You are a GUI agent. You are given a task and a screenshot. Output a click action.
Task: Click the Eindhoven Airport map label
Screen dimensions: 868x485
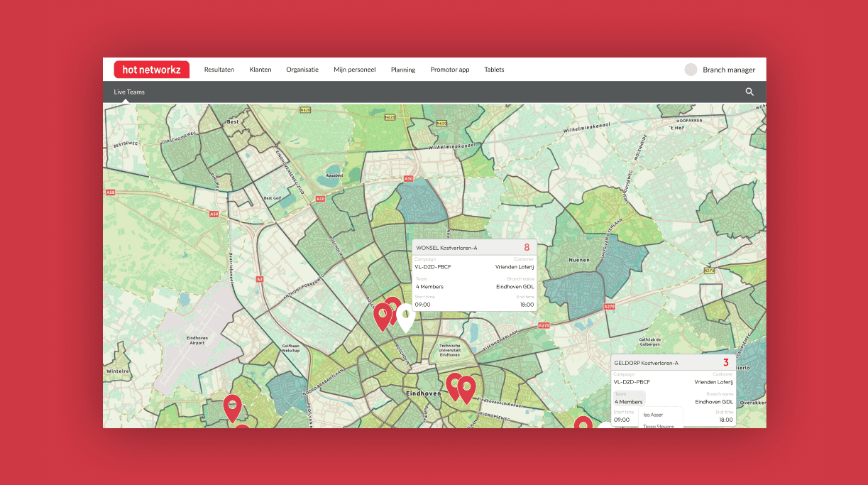197,341
